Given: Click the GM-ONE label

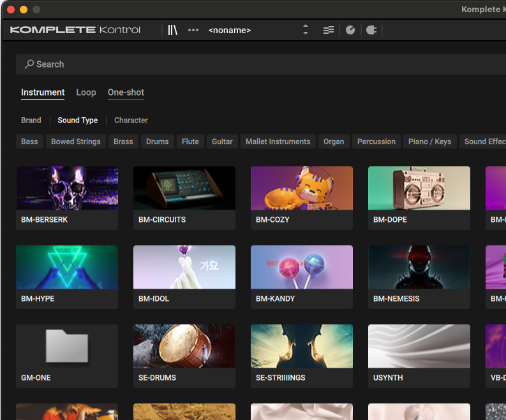Looking at the screenshot, I should 36,378.
